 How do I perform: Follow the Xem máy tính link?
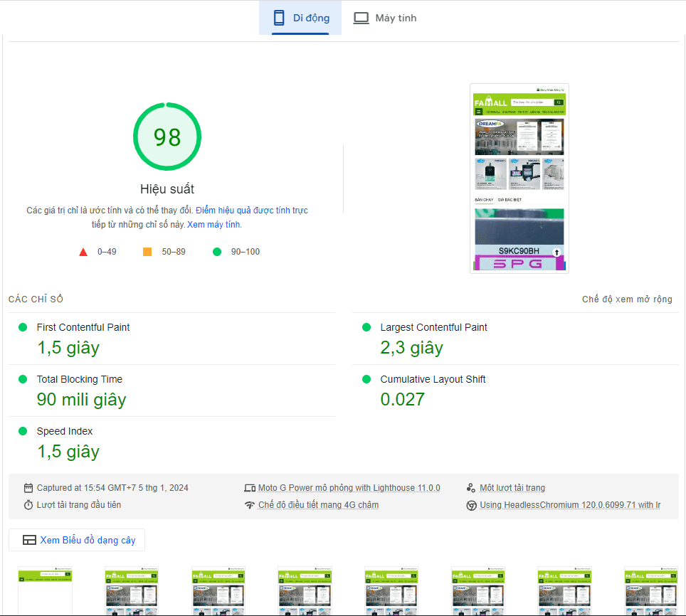(x=214, y=225)
